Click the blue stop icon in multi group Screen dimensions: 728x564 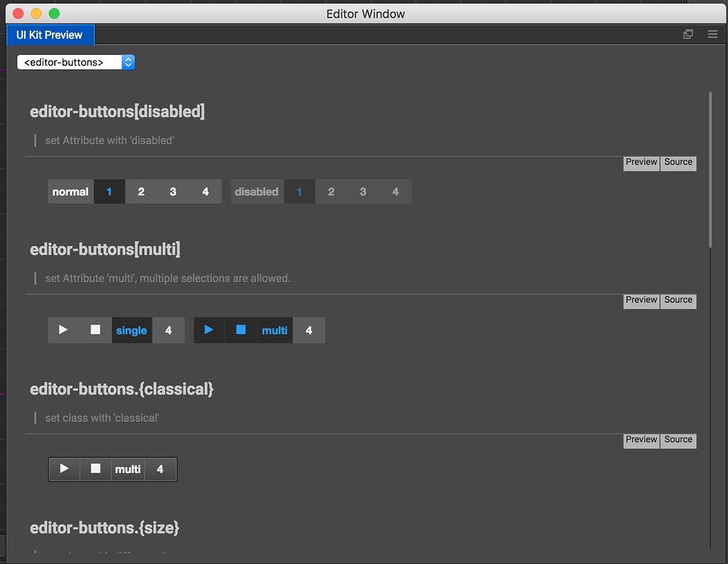pos(241,330)
